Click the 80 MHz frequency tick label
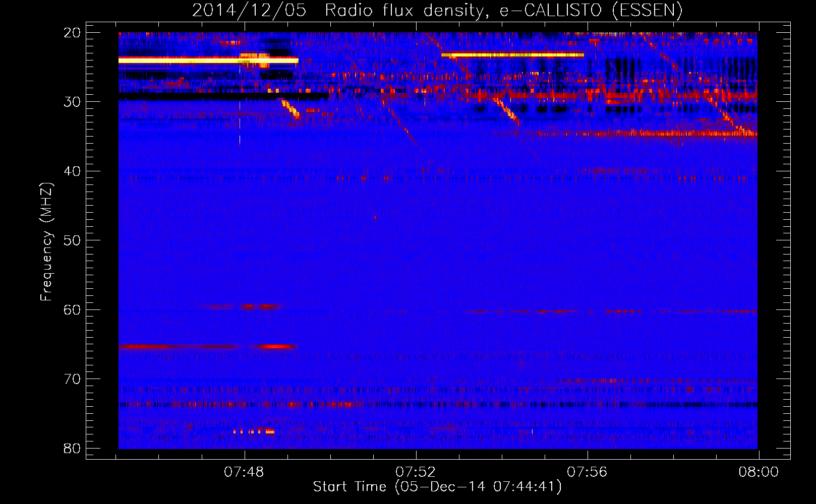816x504 pixels. (73, 449)
